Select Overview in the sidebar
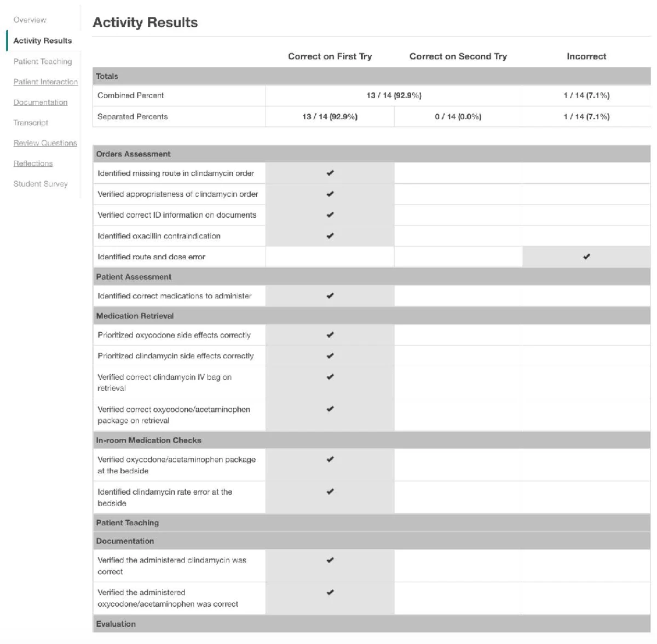Image resolution: width=657 pixels, height=644 pixels. point(30,20)
